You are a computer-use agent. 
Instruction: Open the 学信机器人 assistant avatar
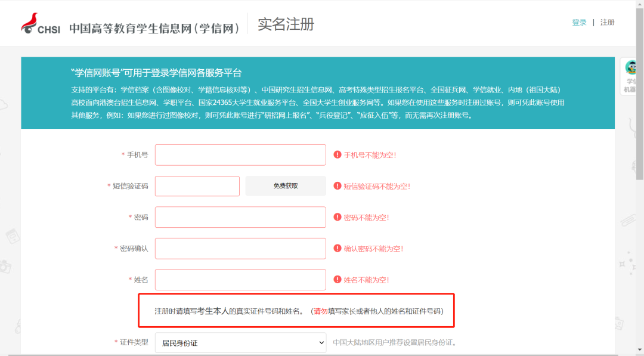(x=632, y=68)
